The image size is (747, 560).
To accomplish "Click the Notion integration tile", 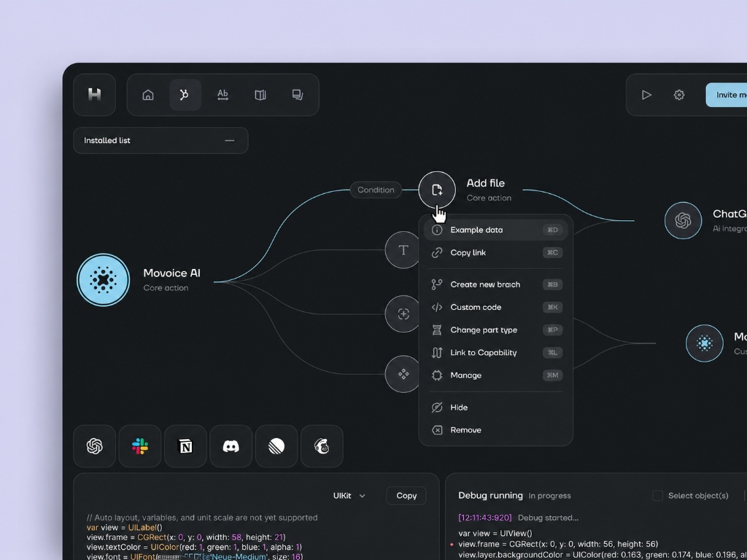I will pyautogui.click(x=185, y=446).
